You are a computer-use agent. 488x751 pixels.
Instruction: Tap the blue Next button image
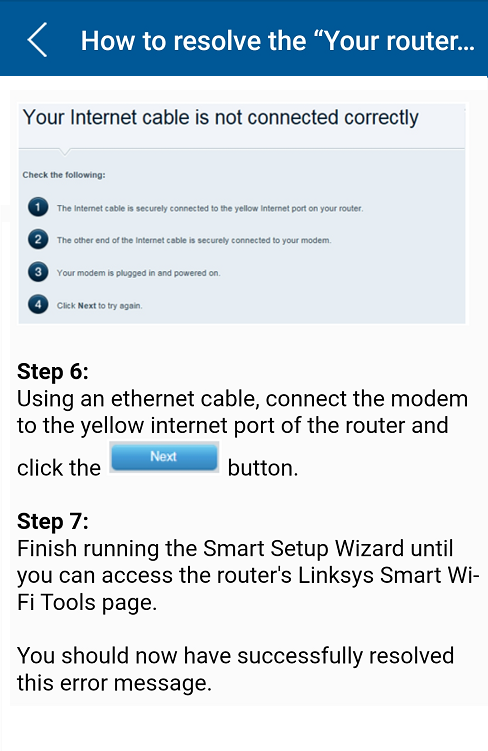(164, 457)
